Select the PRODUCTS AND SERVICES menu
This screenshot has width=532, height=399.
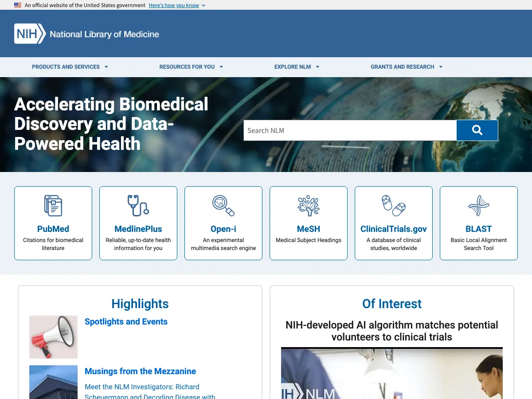(x=66, y=67)
